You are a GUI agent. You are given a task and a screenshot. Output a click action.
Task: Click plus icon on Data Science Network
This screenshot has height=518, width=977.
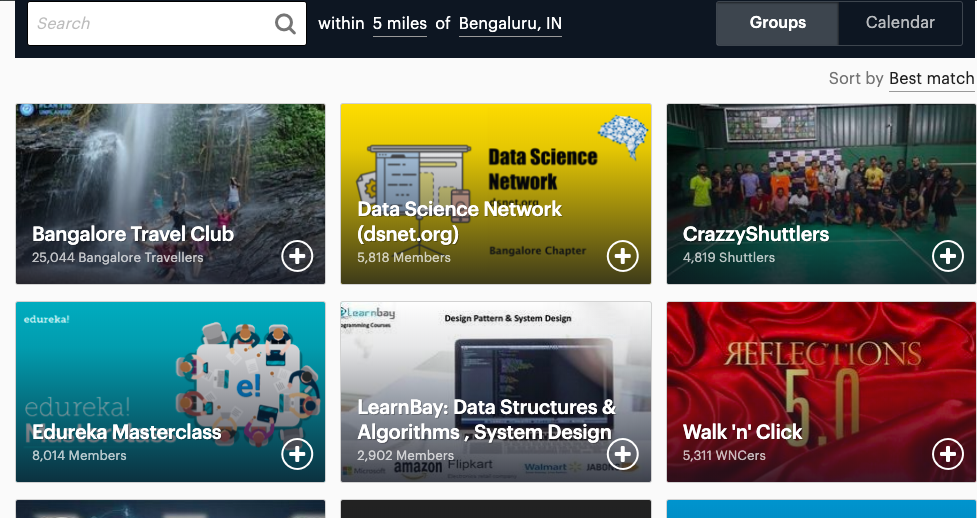(x=622, y=256)
